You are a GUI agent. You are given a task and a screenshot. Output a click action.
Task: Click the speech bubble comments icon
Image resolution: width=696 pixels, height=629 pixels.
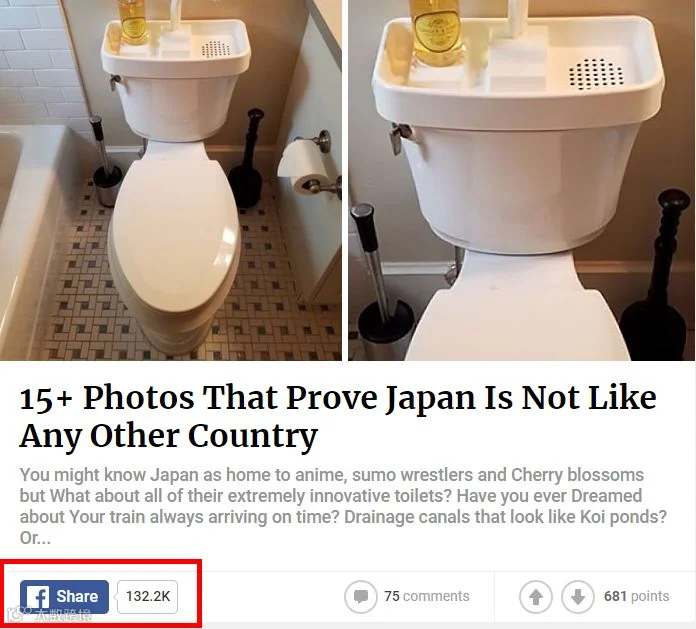click(x=360, y=596)
